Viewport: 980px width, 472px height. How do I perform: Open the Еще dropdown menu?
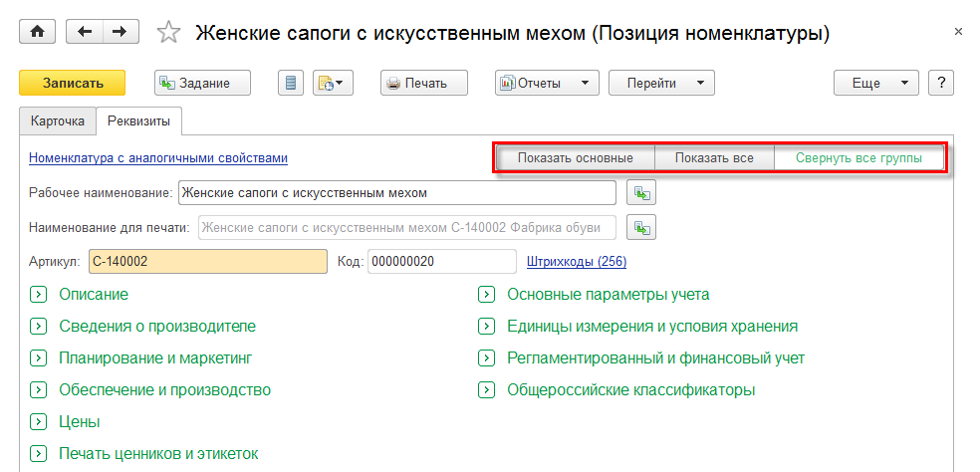coord(875,83)
